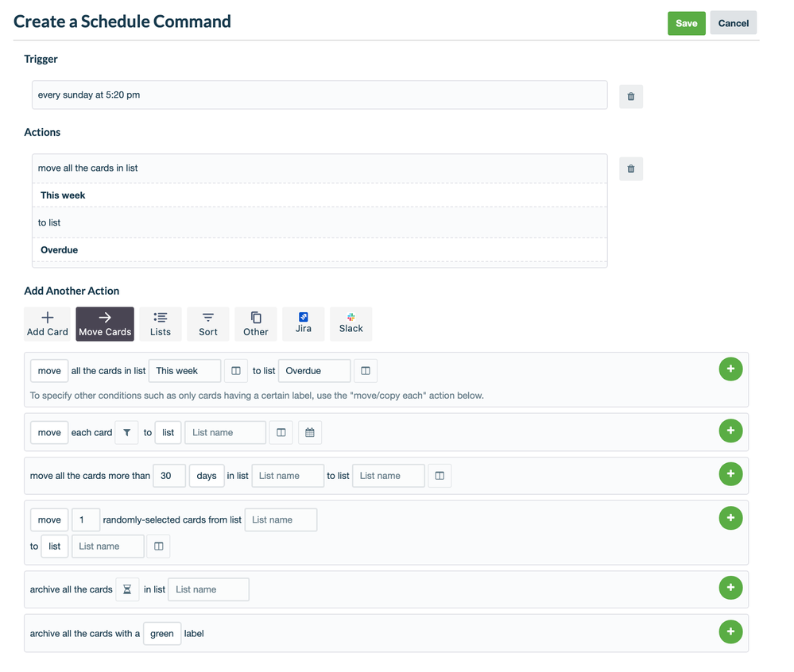Toggle the move option in all cards row
The width and height of the screenshot is (794, 672).
click(x=49, y=371)
